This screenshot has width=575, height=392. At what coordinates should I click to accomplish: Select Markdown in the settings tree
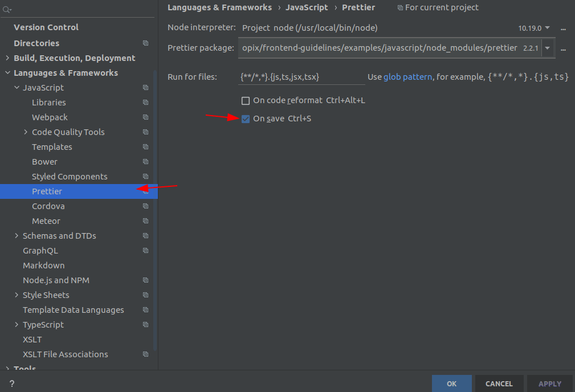pyautogui.click(x=43, y=266)
